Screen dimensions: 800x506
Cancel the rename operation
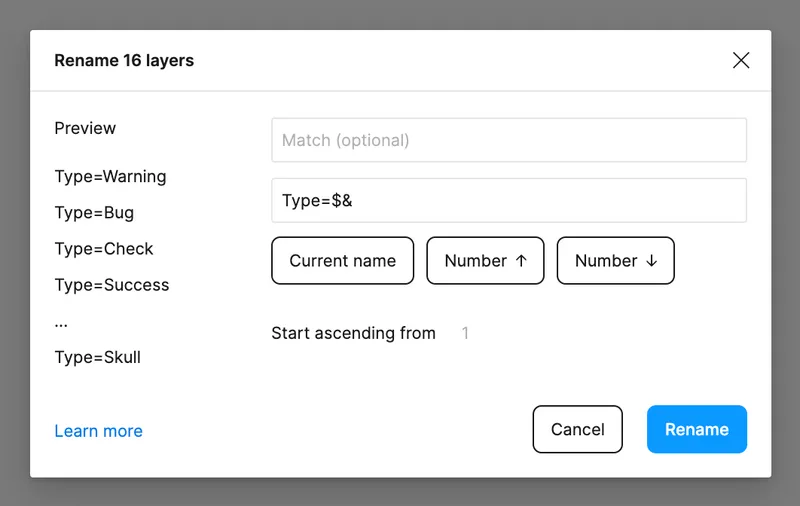tap(577, 429)
